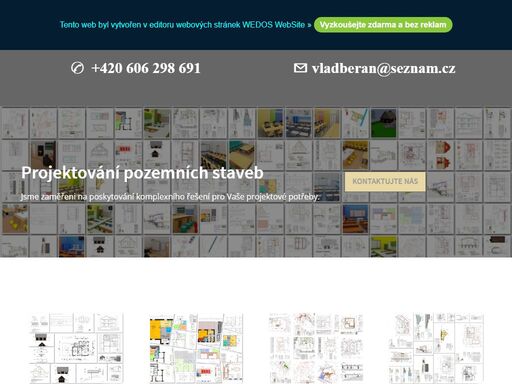Click the envelope mail icon

[300, 68]
